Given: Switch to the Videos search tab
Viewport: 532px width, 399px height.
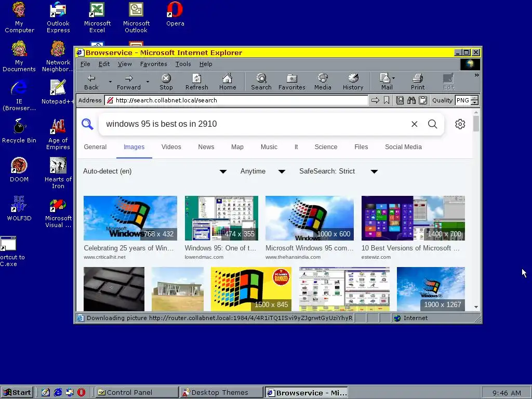Looking at the screenshot, I should coord(171,147).
